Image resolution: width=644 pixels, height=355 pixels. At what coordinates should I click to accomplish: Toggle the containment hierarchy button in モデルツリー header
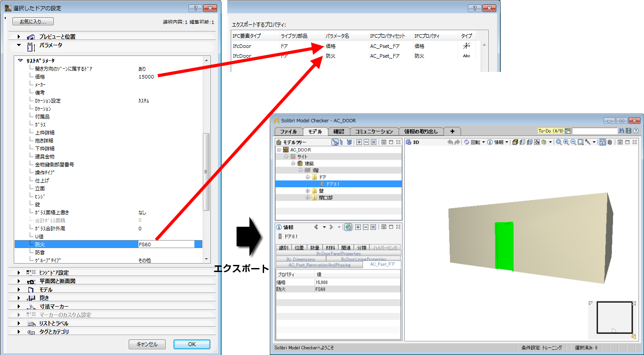[336, 142]
